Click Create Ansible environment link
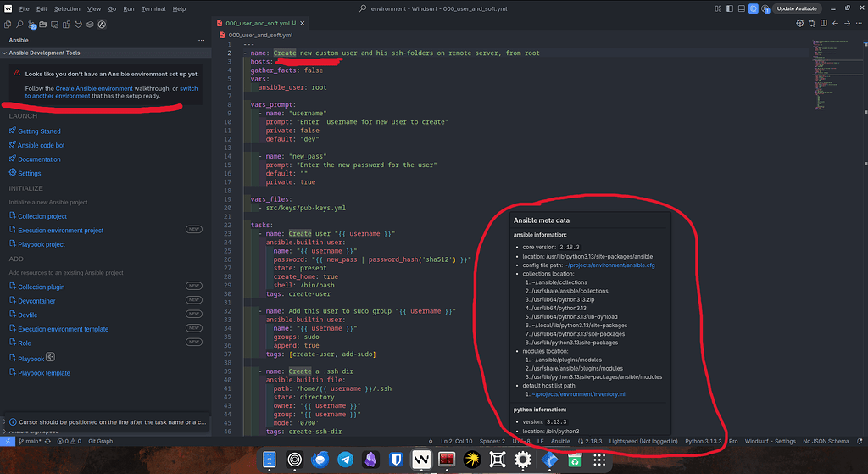868x474 pixels. tap(94, 88)
